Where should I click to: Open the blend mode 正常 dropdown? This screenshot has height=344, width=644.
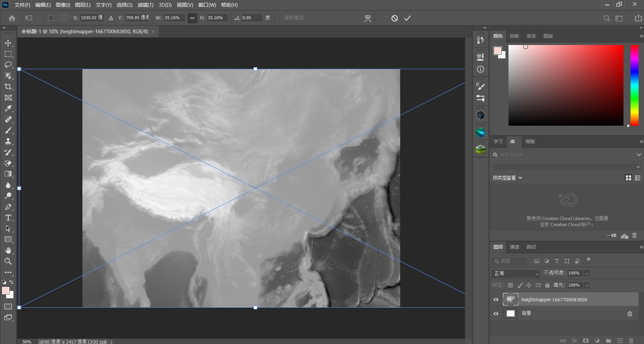[x=516, y=273]
